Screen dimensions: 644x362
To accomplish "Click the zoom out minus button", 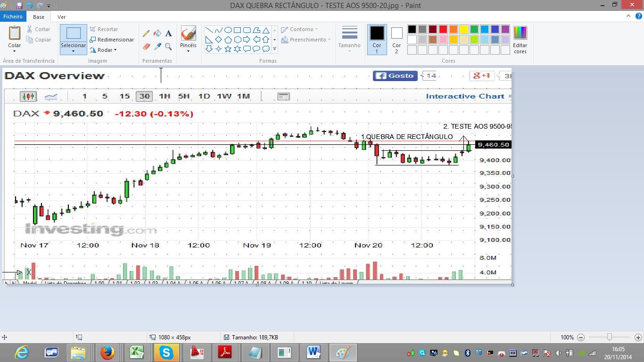I will (581, 337).
